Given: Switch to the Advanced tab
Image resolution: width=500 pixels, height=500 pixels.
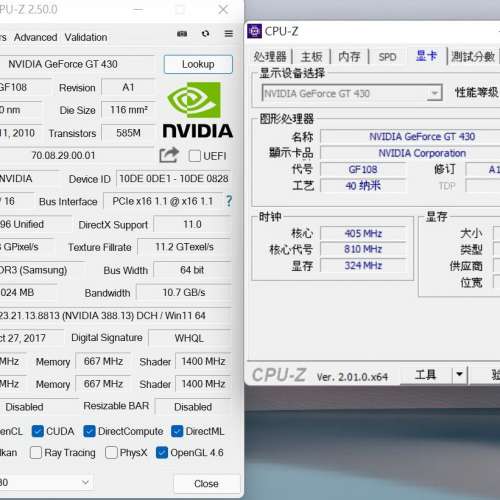Looking at the screenshot, I should [35, 37].
